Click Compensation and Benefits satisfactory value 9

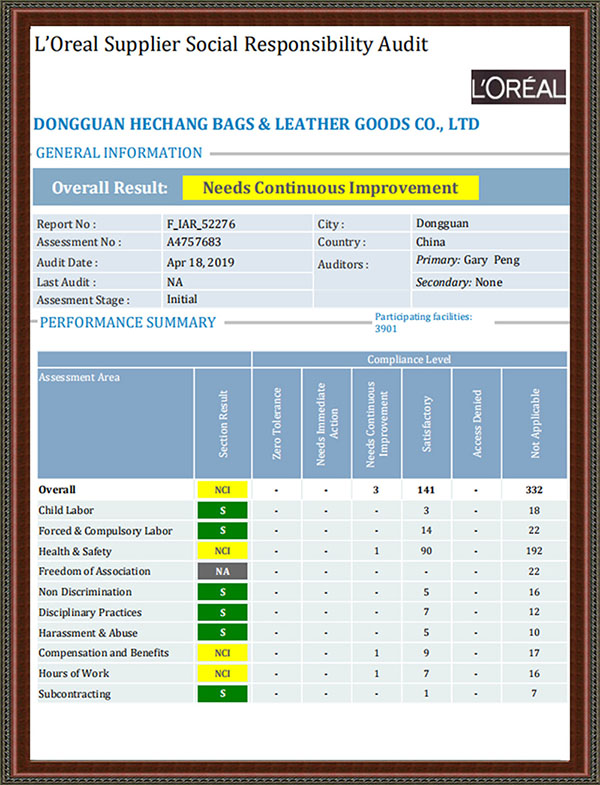(426, 653)
